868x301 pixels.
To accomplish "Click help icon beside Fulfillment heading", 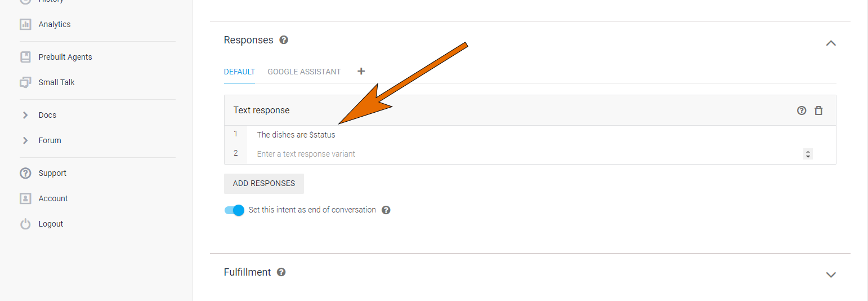I will click(x=281, y=272).
